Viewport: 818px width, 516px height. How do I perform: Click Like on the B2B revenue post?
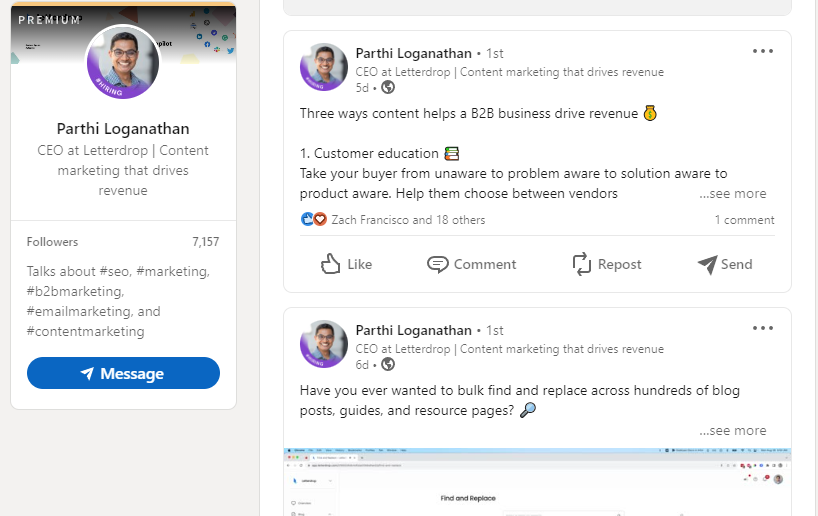(x=346, y=264)
